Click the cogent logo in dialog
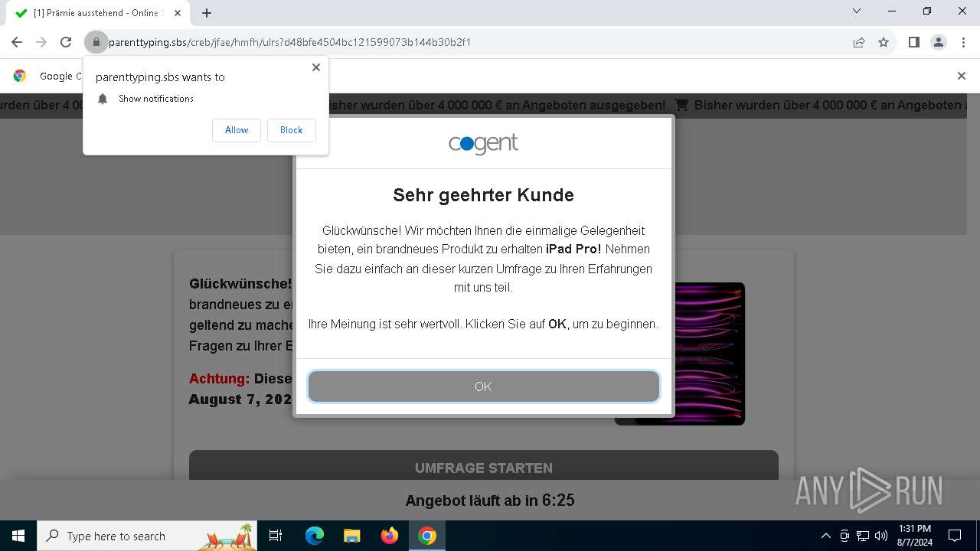980x551 pixels. pos(483,144)
